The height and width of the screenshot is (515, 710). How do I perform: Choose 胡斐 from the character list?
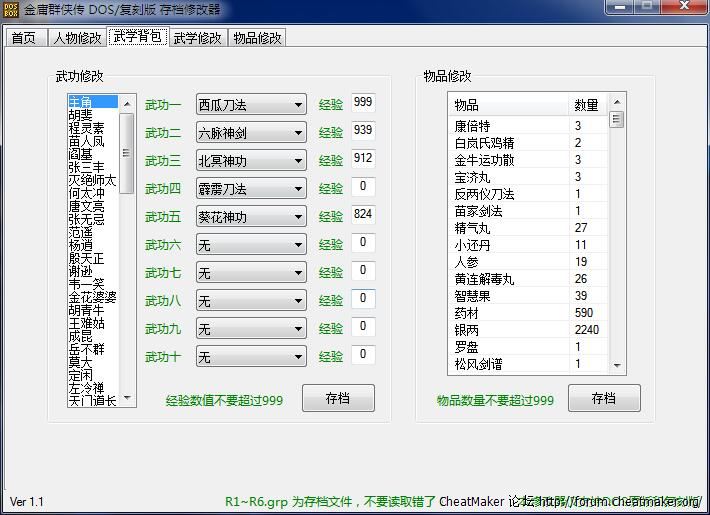click(80, 115)
